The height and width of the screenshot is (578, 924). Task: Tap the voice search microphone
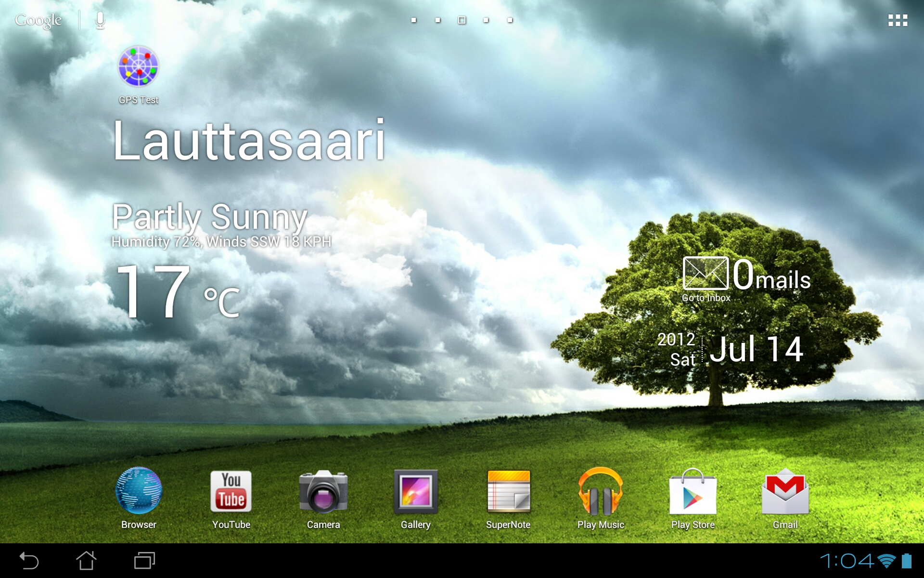coord(100,20)
